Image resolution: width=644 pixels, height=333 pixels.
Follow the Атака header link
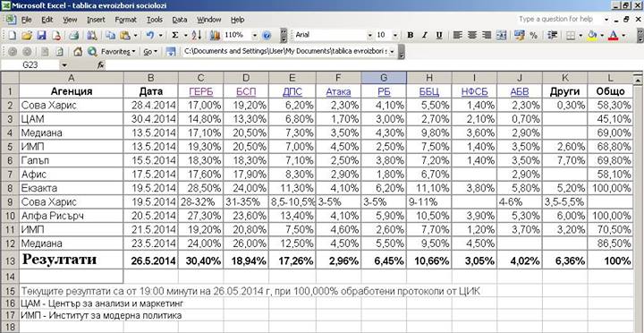(x=338, y=91)
